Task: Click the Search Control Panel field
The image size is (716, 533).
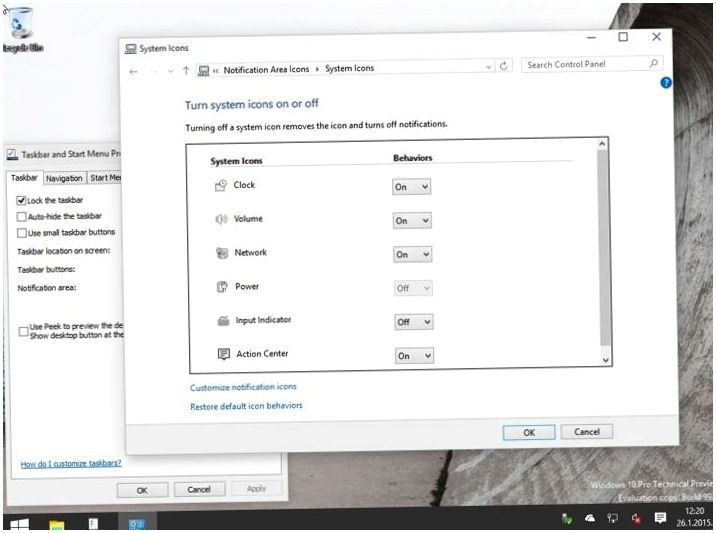Action: pyautogui.click(x=592, y=64)
